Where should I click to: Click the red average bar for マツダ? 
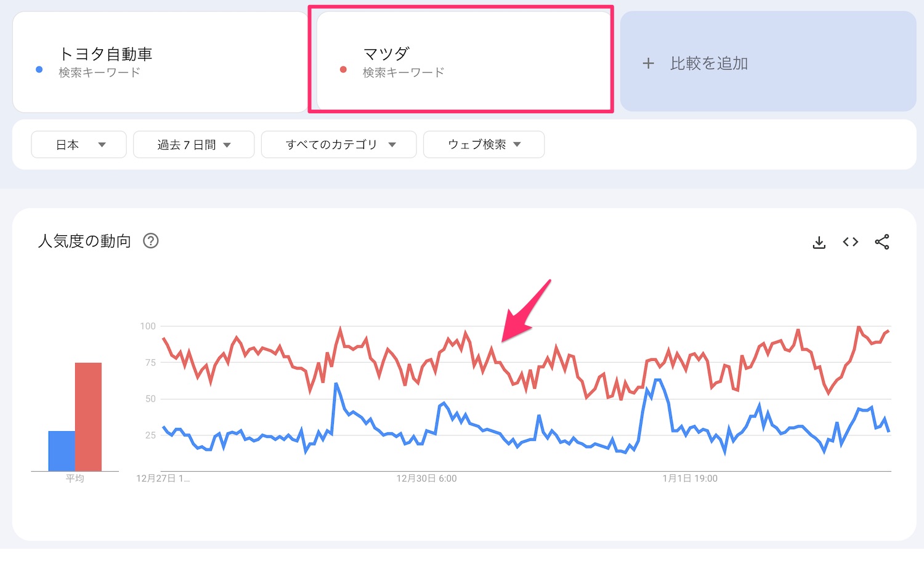88,417
